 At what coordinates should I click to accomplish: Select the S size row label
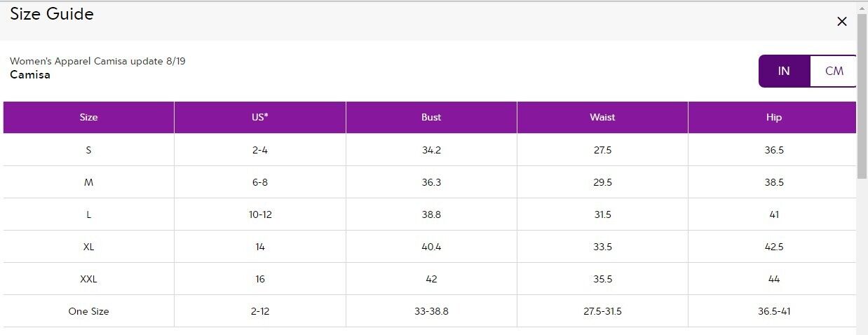pos(89,150)
